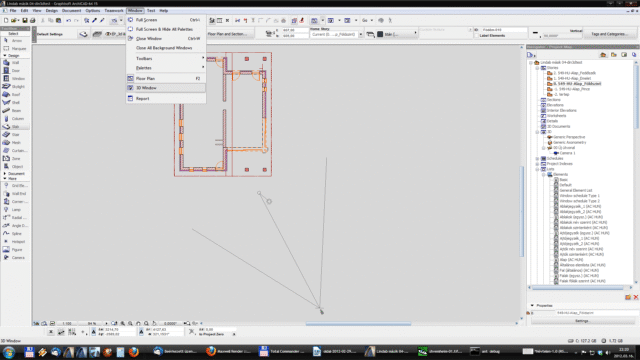This screenshot has width=640, height=360.
Task: Select the Arrow tool in Toolbox
Action: [16, 41]
